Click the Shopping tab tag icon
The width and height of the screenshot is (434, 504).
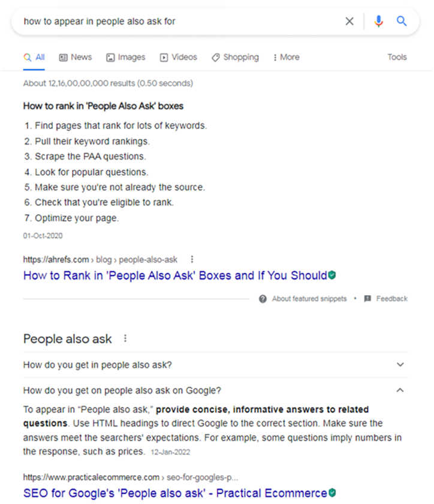click(215, 57)
